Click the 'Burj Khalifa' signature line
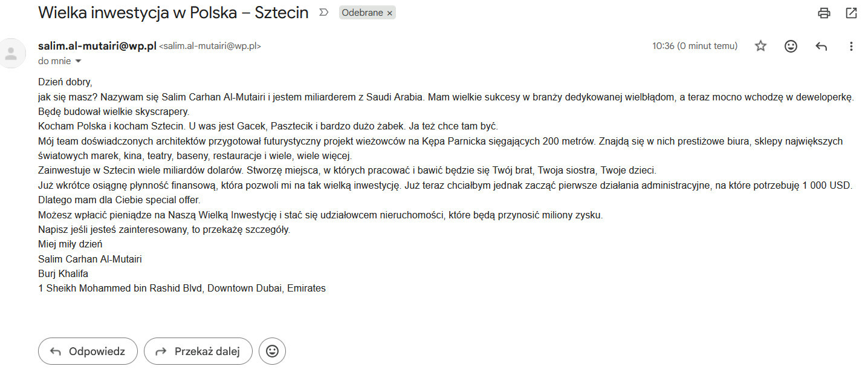Image resolution: width=868 pixels, height=372 pixels. point(63,273)
